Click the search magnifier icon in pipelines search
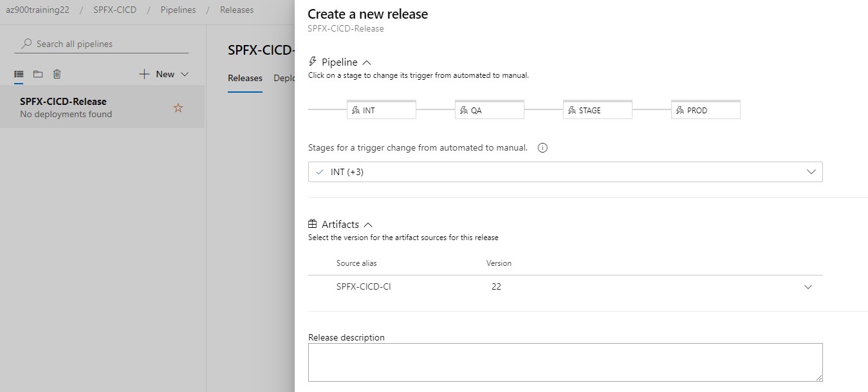Screen dimensions: 868x392 pyautogui.click(x=26, y=44)
